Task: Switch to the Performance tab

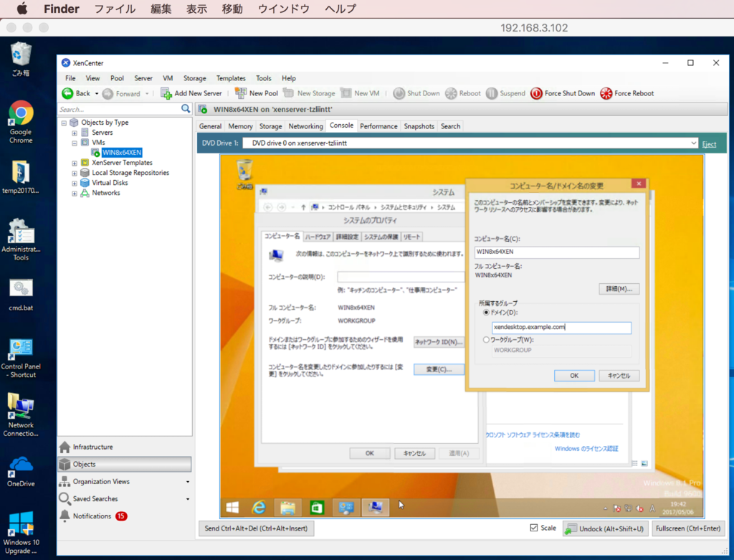Action: tap(378, 126)
